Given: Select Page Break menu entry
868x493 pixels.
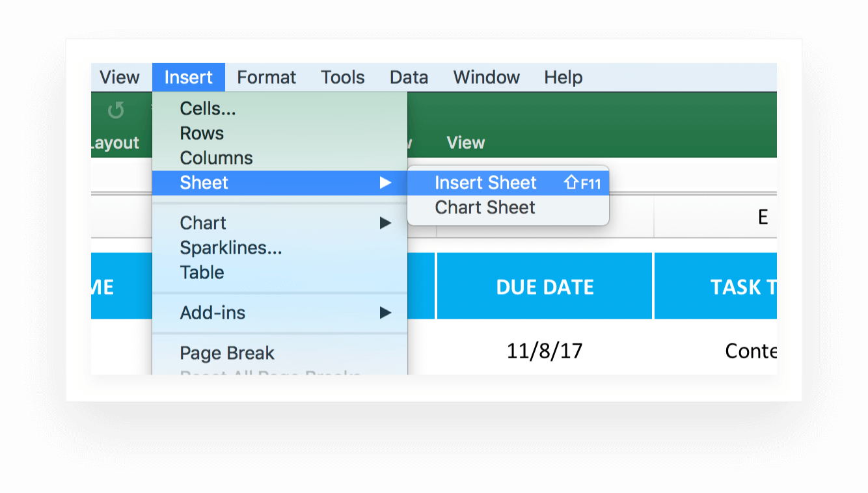Looking at the screenshot, I should (227, 353).
